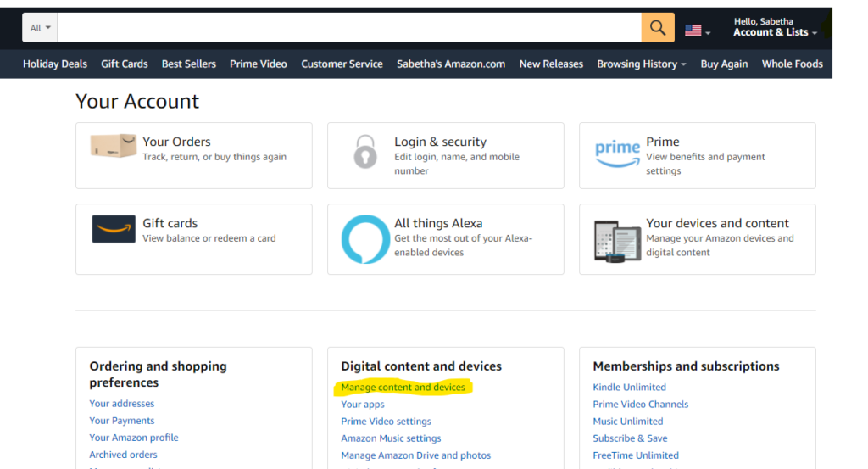Click the padlock icon for Login & security
Viewport: 868px width, 469px height.
364,151
